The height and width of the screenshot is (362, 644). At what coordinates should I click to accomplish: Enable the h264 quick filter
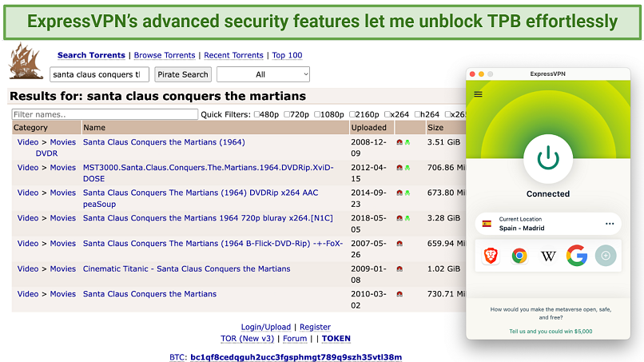[418, 114]
